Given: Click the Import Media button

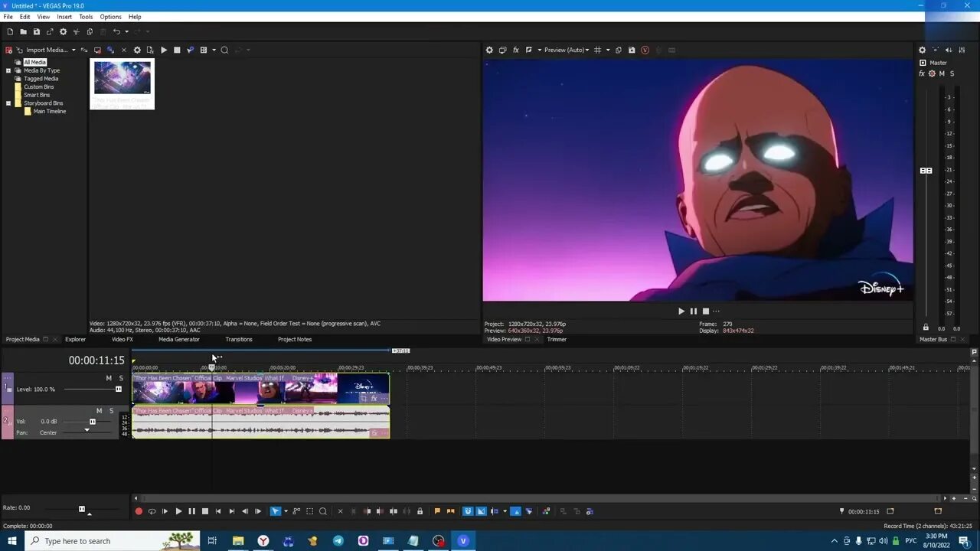Looking at the screenshot, I should coord(47,50).
